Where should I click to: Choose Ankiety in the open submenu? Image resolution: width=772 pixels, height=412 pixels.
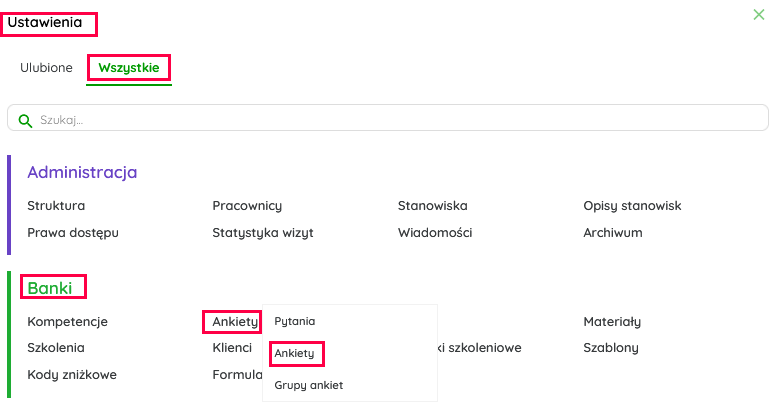(x=297, y=353)
